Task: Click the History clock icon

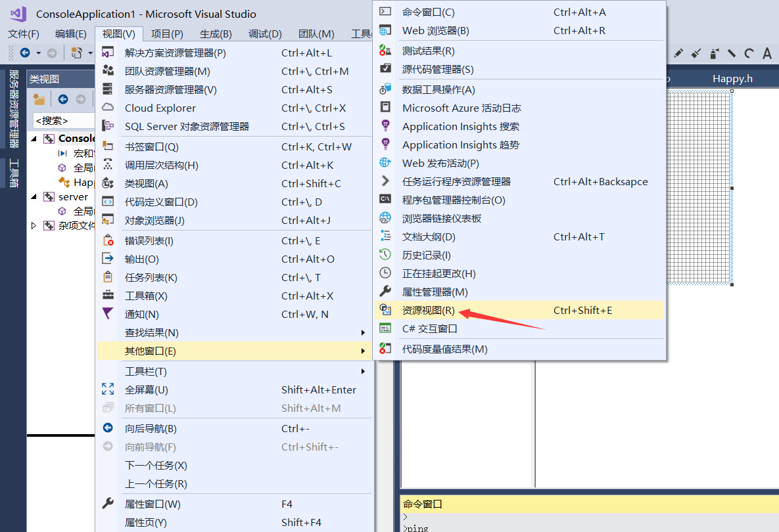Action: pyautogui.click(x=385, y=255)
